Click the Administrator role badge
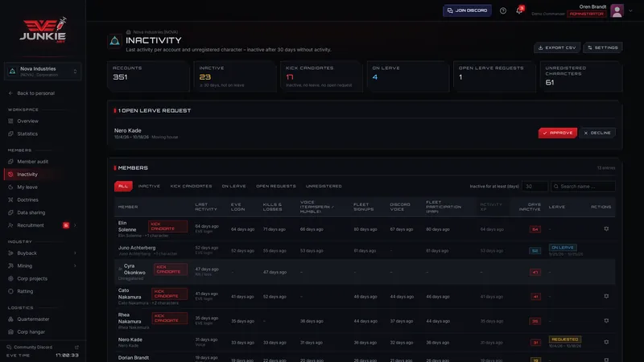Viewport: 644px width, 362px height. pos(587,14)
